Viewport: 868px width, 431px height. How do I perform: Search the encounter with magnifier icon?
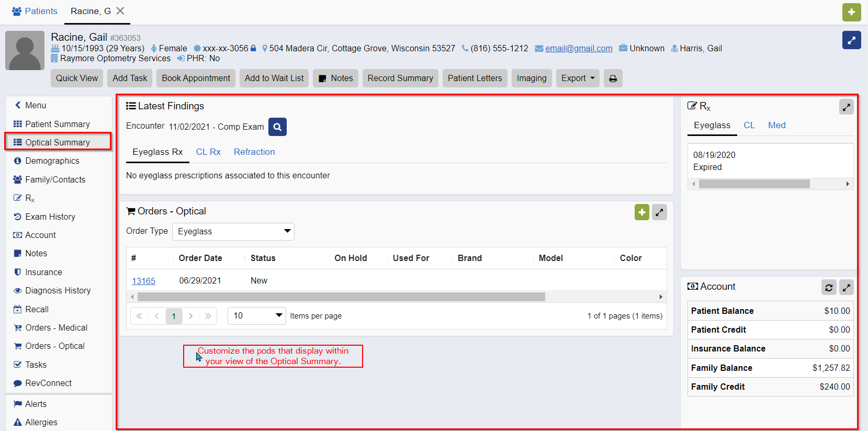point(277,127)
